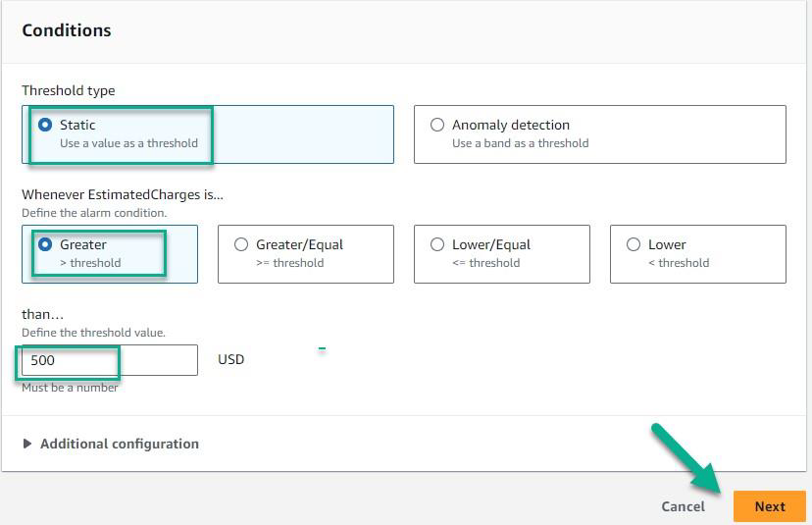Image resolution: width=812 pixels, height=525 pixels.
Task: Click the 'Use a value as a threshold' description
Action: (128, 143)
